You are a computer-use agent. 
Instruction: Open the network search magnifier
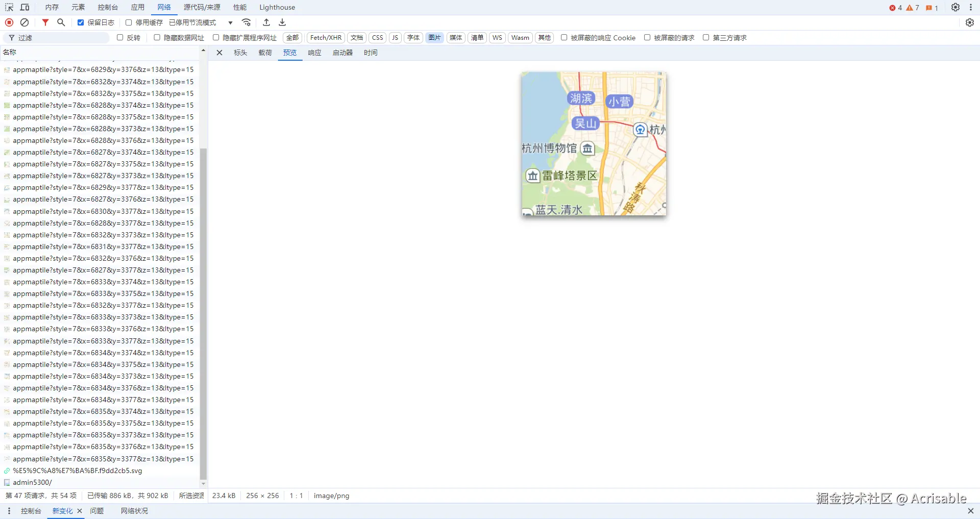coord(61,22)
